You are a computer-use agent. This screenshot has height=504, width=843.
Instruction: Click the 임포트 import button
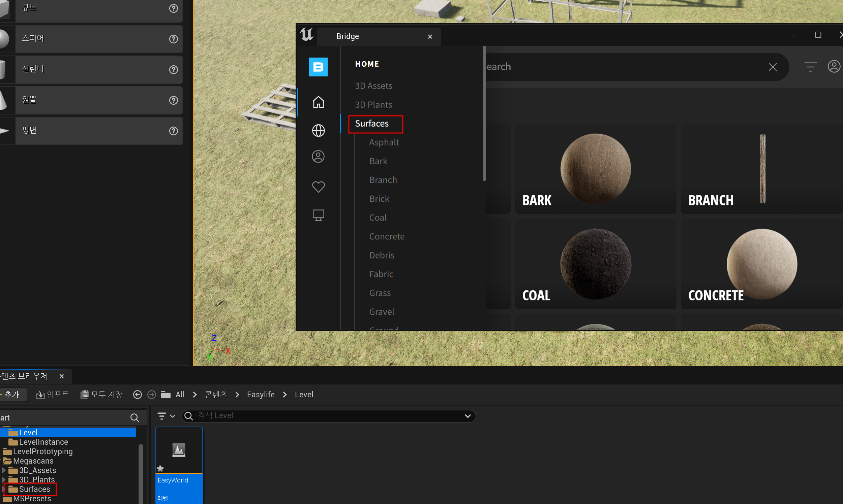[x=52, y=394]
